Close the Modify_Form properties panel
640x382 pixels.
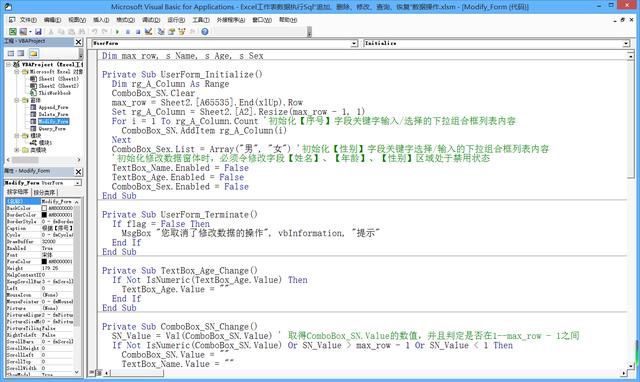click(78, 172)
